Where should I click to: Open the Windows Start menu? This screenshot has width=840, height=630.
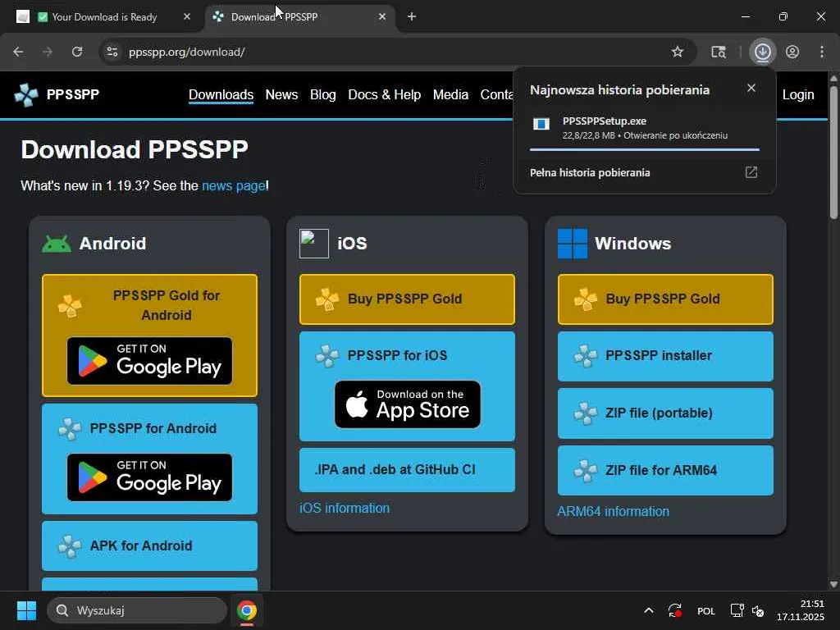tap(26, 610)
